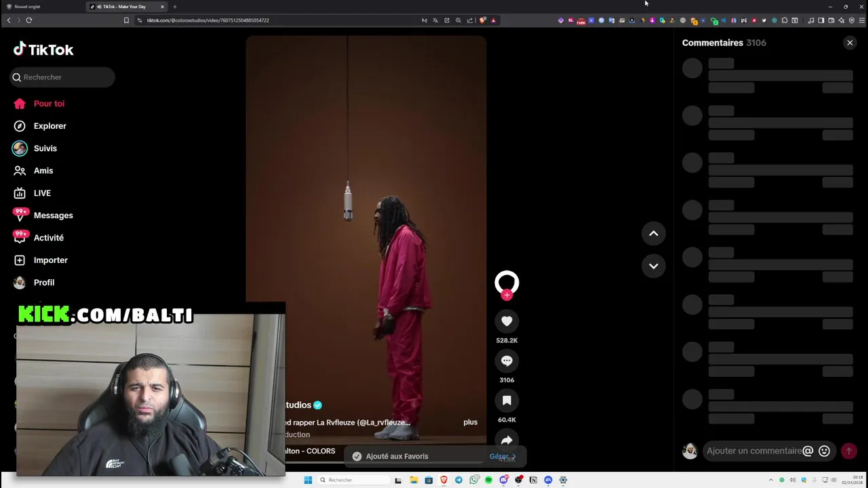Like the video with the heart icon

click(x=507, y=321)
